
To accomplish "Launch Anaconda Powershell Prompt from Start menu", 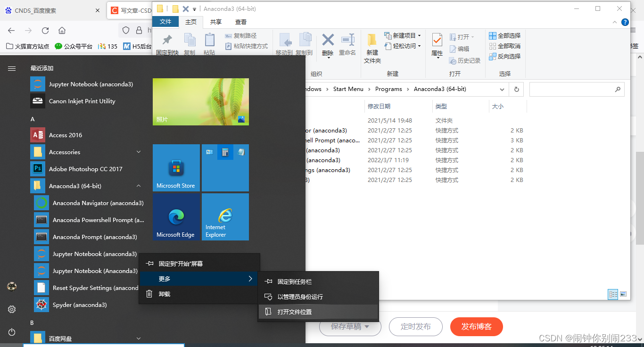I will point(89,220).
